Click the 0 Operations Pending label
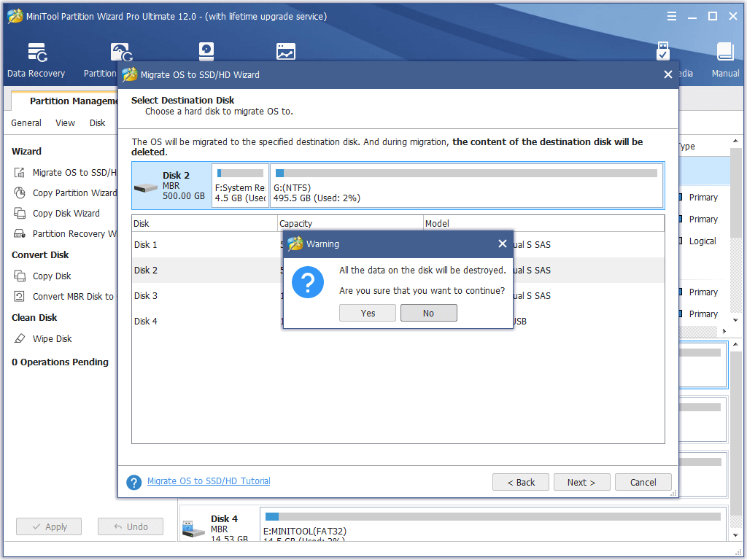The height and width of the screenshot is (560, 747). [x=60, y=362]
